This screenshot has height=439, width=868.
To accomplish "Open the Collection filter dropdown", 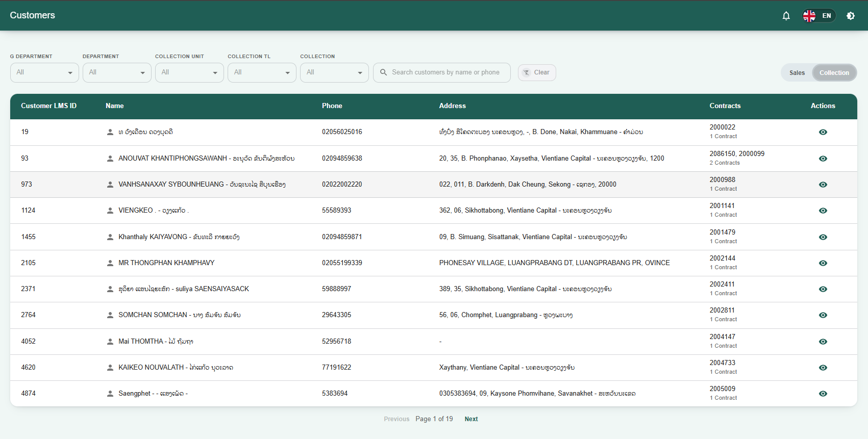I will 334,72.
